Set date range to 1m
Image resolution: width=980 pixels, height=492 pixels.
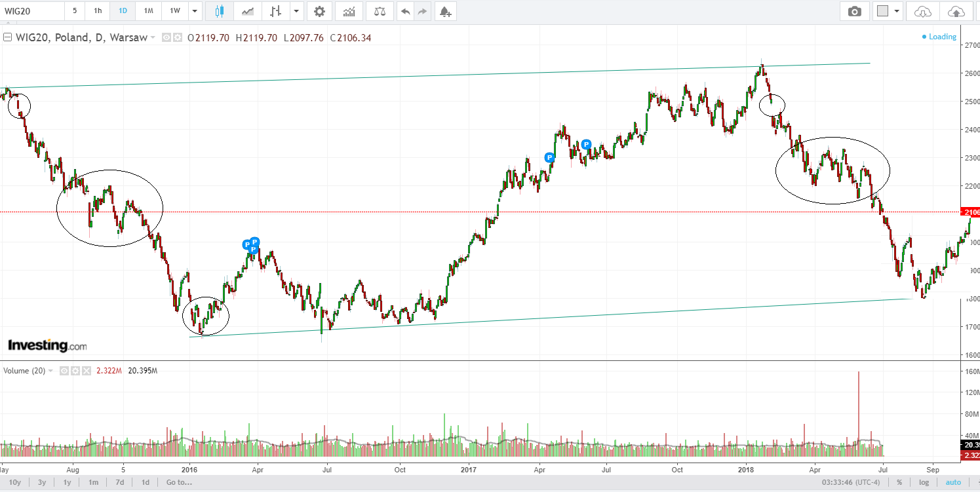tap(94, 482)
